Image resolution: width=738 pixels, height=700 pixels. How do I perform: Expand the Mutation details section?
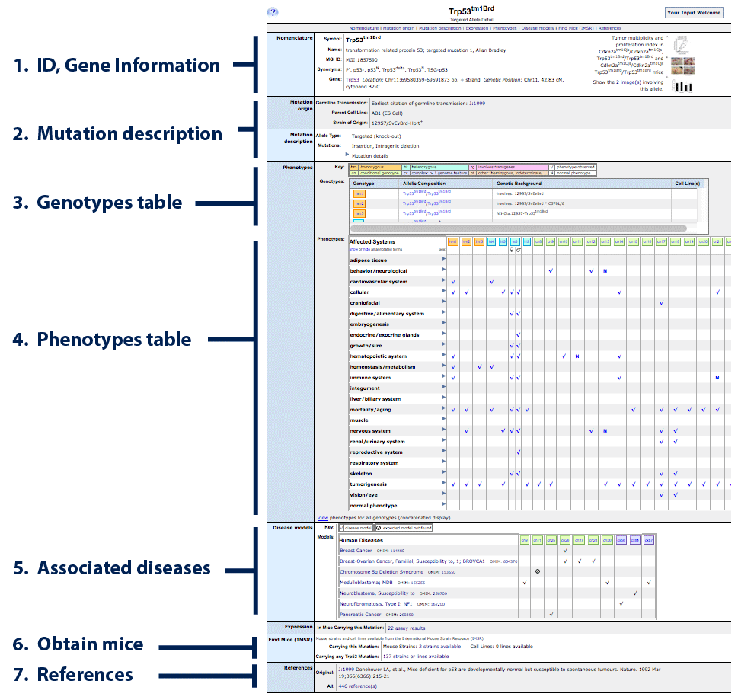[x=347, y=155]
